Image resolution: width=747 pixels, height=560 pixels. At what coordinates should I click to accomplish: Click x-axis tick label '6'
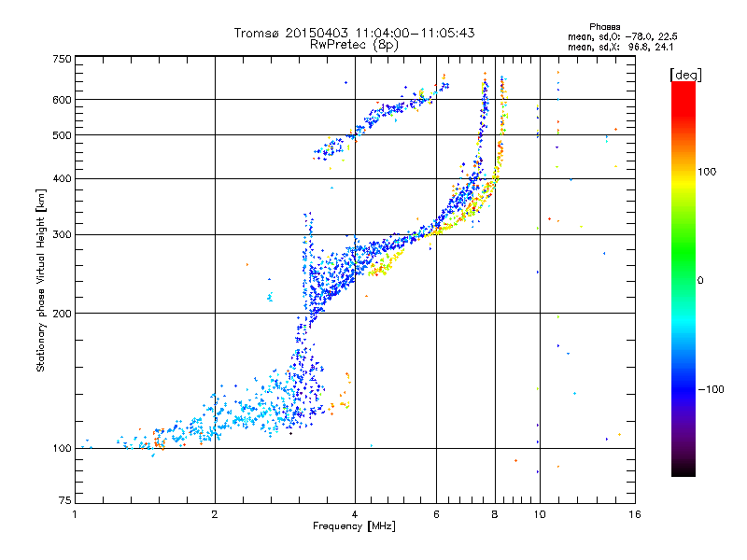[x=436, y=514]
